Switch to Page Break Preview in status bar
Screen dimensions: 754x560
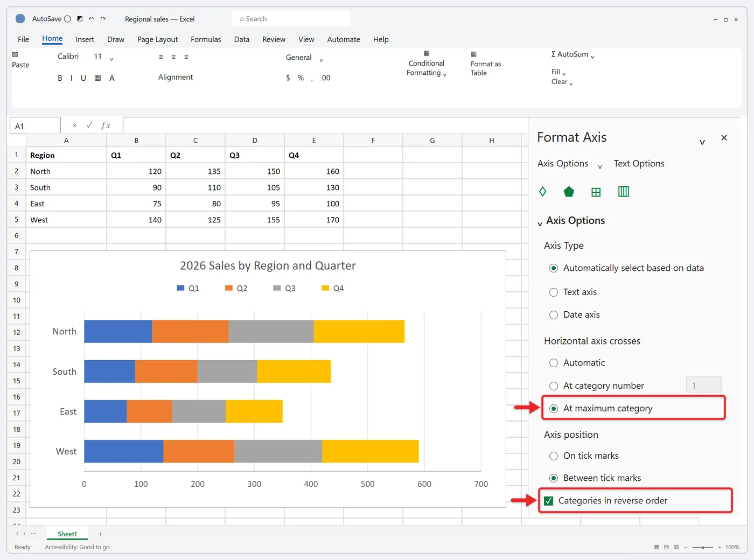pos(676,547)
